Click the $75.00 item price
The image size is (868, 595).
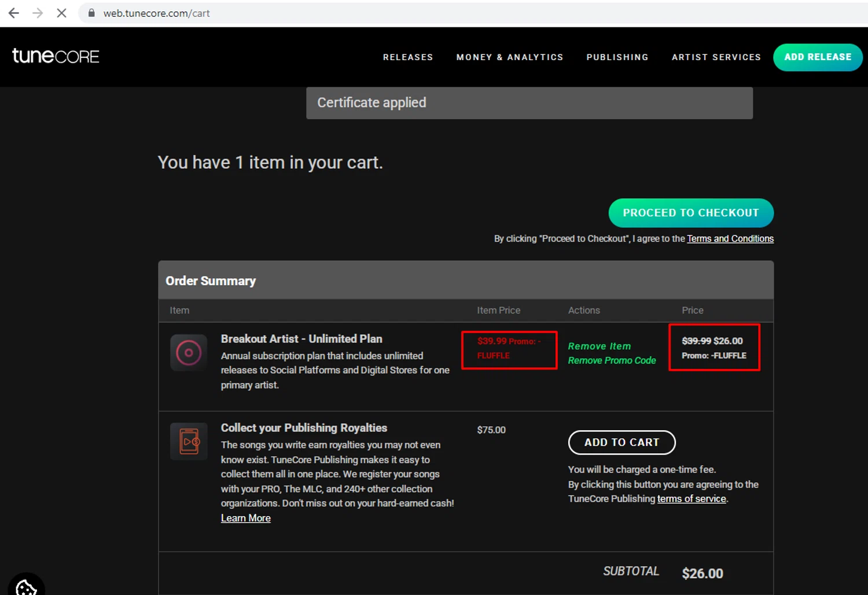[491, 430]
